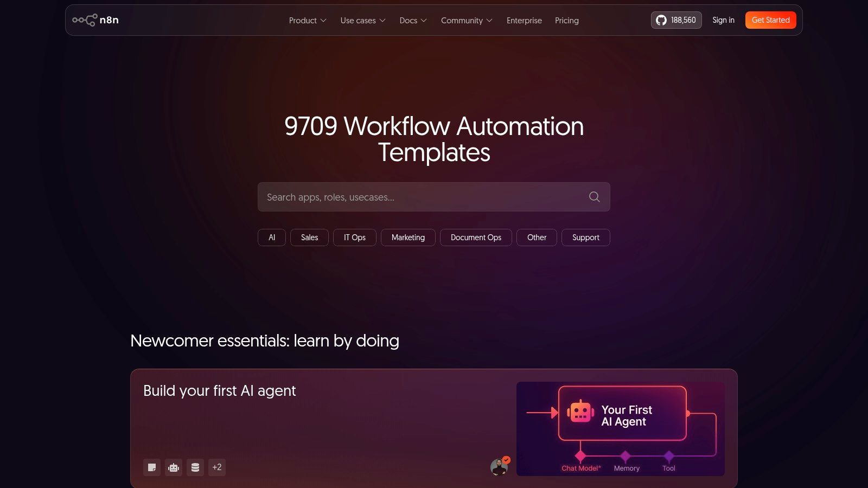Image resolution: width=868 pixels, height=488 pixels.
Task: Click the Your First AI Agent thumbnail image
Action: (621, 429)
